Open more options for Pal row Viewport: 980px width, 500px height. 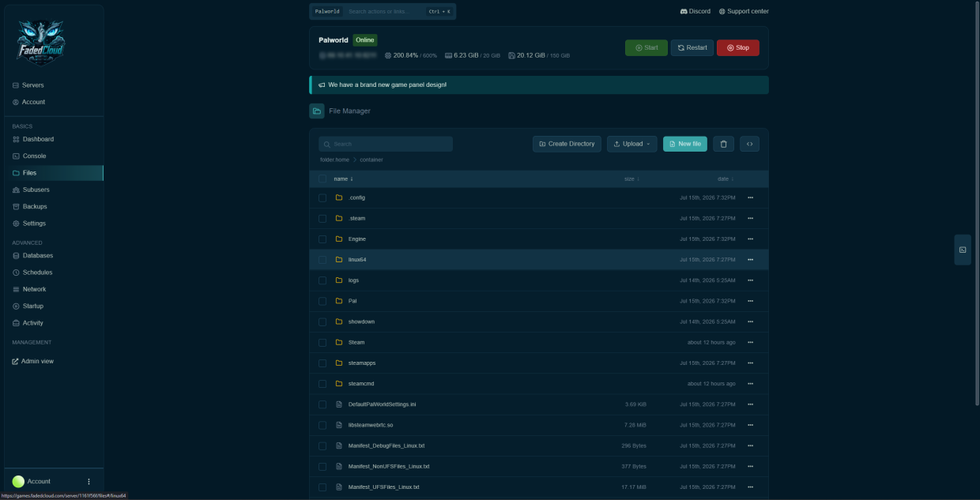[750, 301]
